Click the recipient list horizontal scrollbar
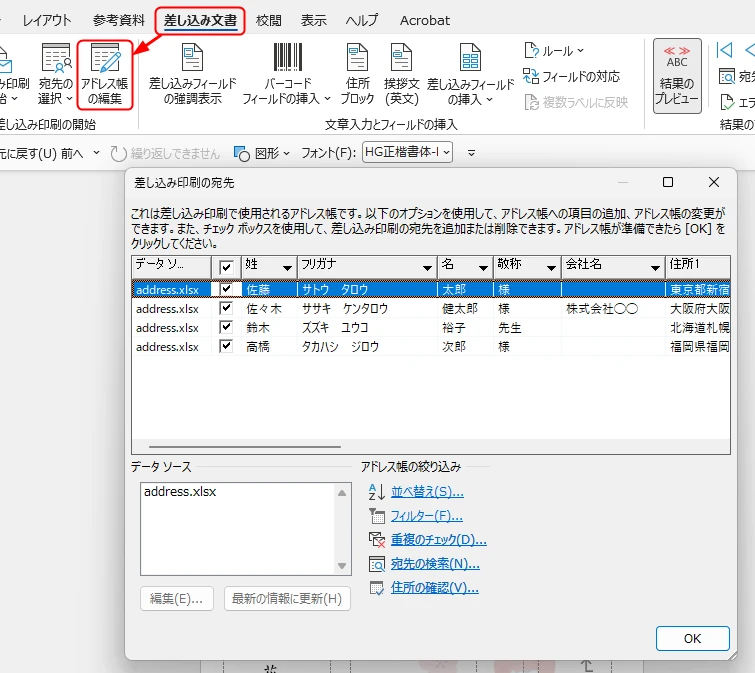This screenshot has width=755, height=673. (x=245, y=447)
